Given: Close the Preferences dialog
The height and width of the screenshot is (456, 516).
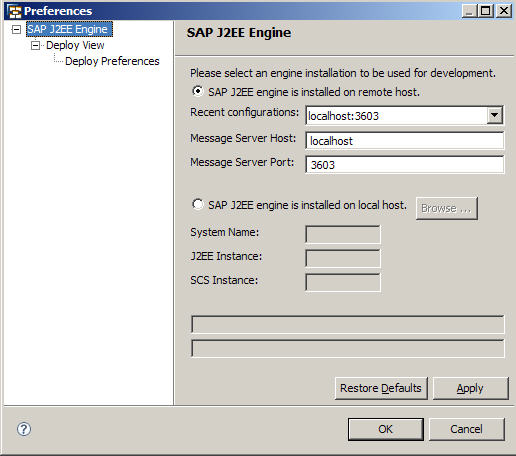Looking at the screenshot, I should (504, 11).
